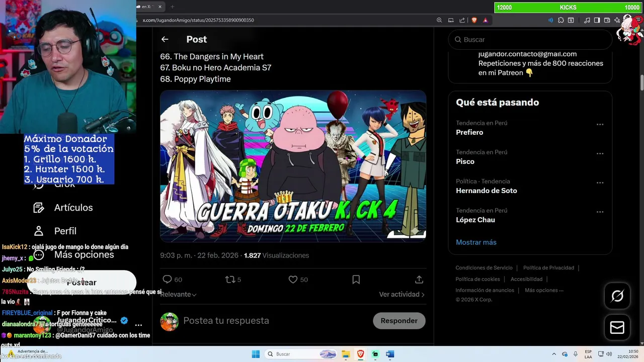644x362 pixels.
Task: Open Más opciones in the X sidebar
Action: point(73,254)
